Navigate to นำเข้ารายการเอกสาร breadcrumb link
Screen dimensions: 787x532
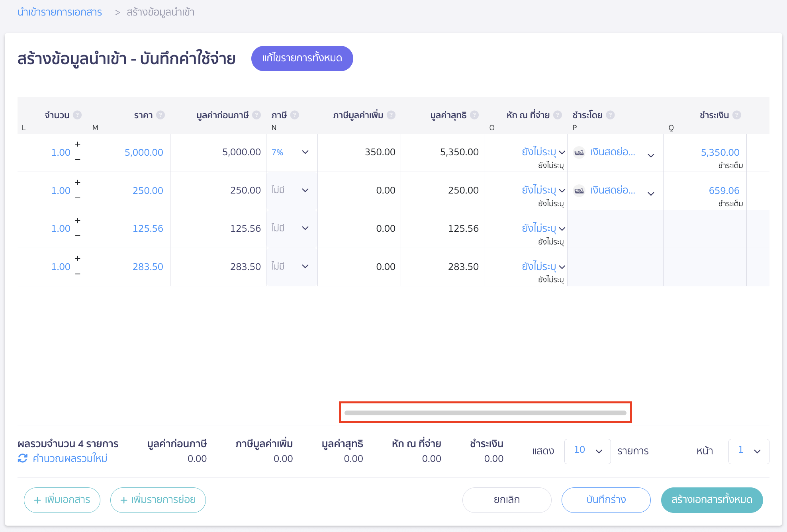(59, 12)
